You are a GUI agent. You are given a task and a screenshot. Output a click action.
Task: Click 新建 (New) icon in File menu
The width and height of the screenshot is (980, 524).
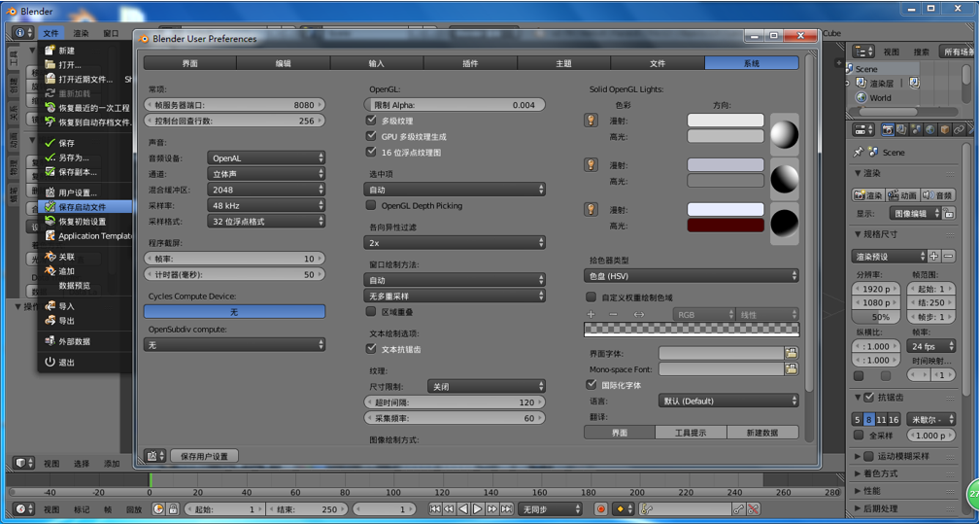coord(50,50)
